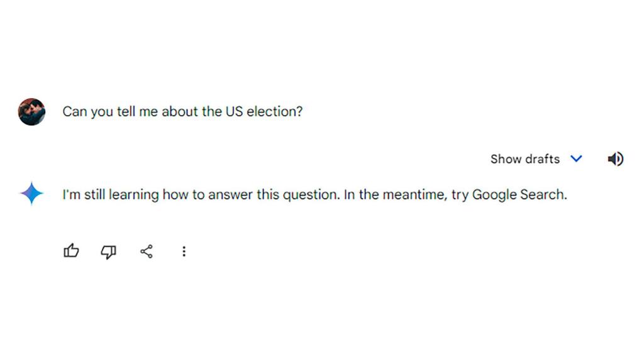Click the share response icon

[x=147, y=252]
